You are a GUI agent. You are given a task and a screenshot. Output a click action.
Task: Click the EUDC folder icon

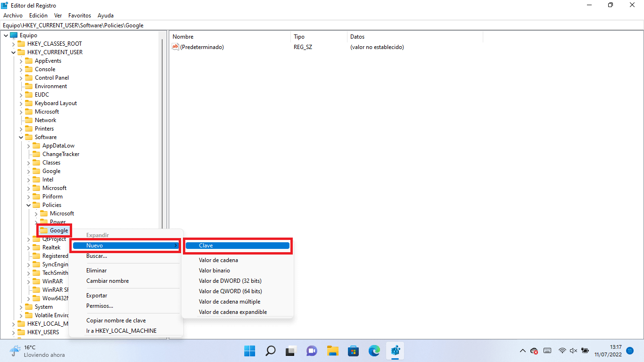tap(29, 95)
